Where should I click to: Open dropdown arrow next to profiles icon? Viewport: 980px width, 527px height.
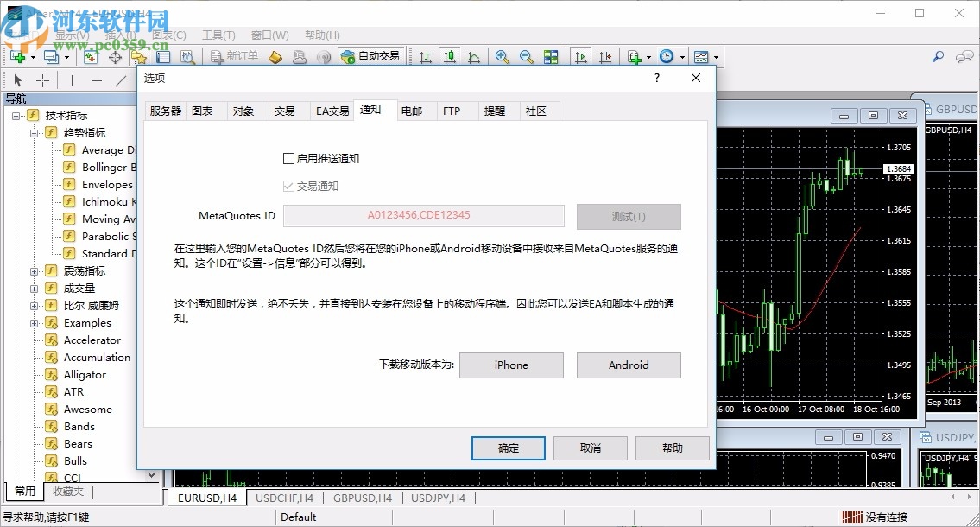66,58
